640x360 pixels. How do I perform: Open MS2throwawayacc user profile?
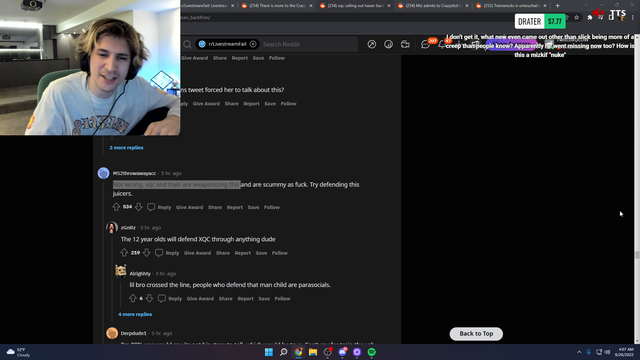[134, 173]
